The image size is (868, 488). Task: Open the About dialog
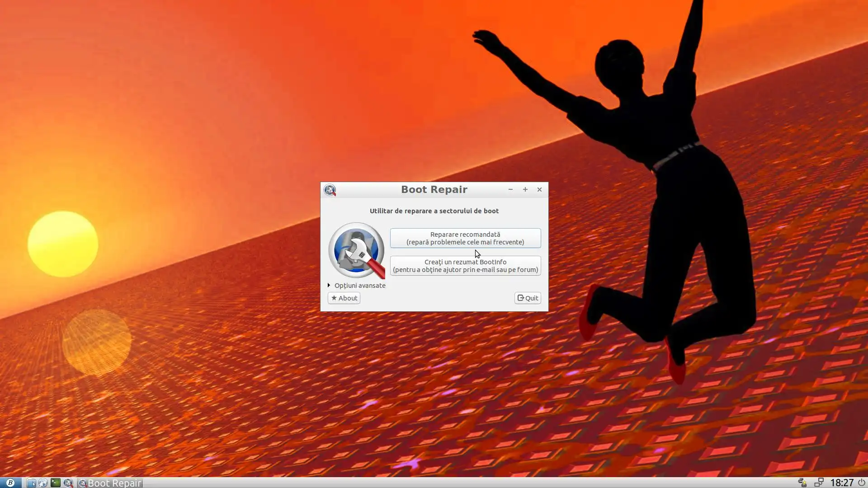(x=344, y=298)
